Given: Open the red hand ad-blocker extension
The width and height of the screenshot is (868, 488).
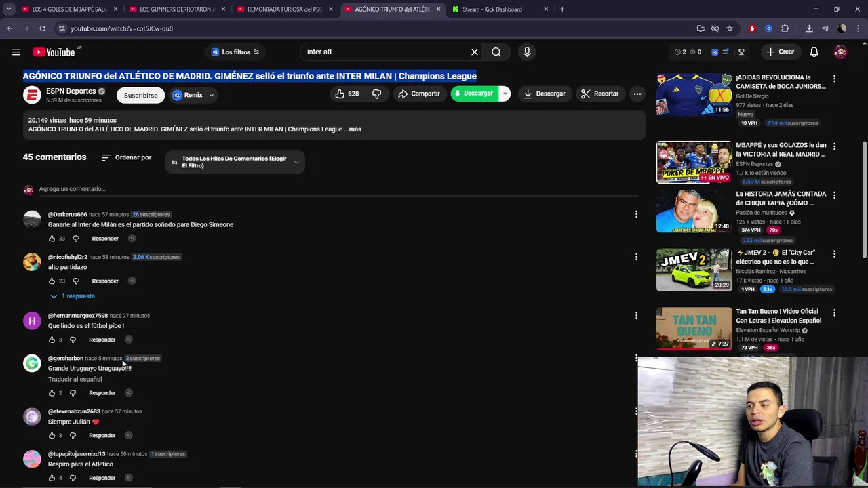Looking at the screenshot, I should (752, 28).
